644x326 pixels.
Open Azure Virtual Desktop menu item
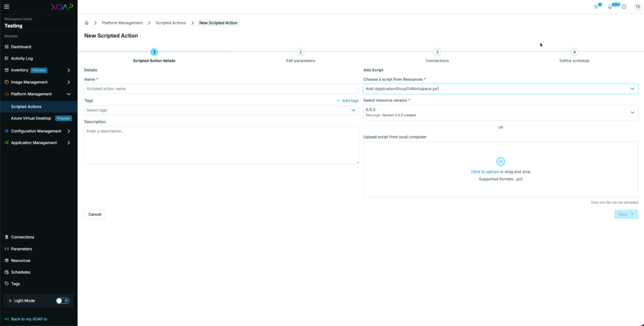point(31,118)
